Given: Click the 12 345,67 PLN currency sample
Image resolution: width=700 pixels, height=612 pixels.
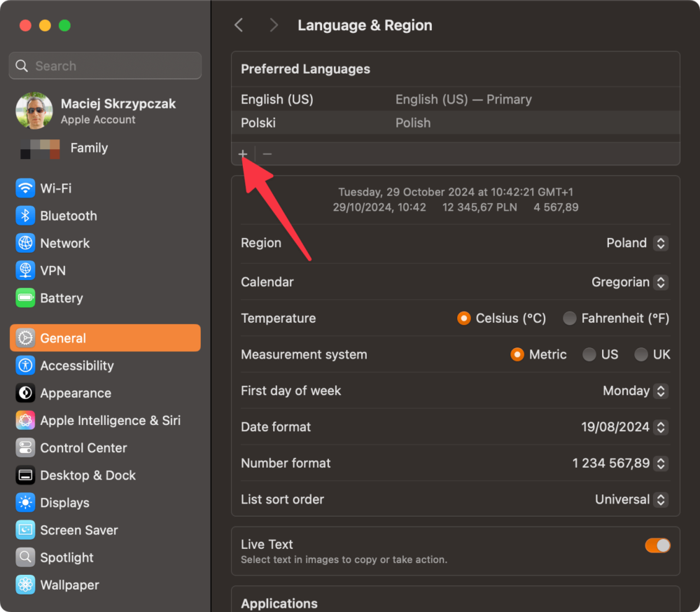Looking at the screenshot, I should [x=479, y=207].
